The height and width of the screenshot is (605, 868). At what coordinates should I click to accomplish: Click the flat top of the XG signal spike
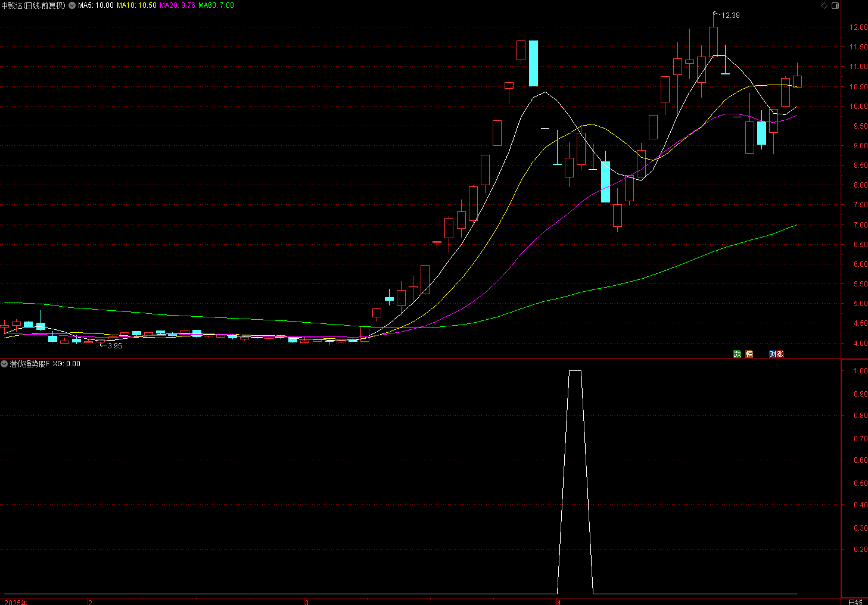point(575,370)
